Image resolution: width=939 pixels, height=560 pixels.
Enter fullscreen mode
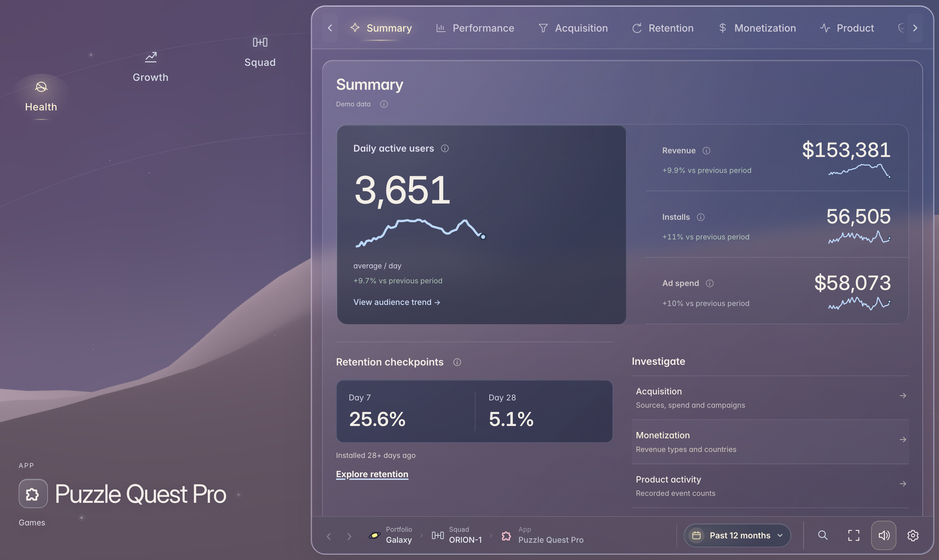click(854, 535)
